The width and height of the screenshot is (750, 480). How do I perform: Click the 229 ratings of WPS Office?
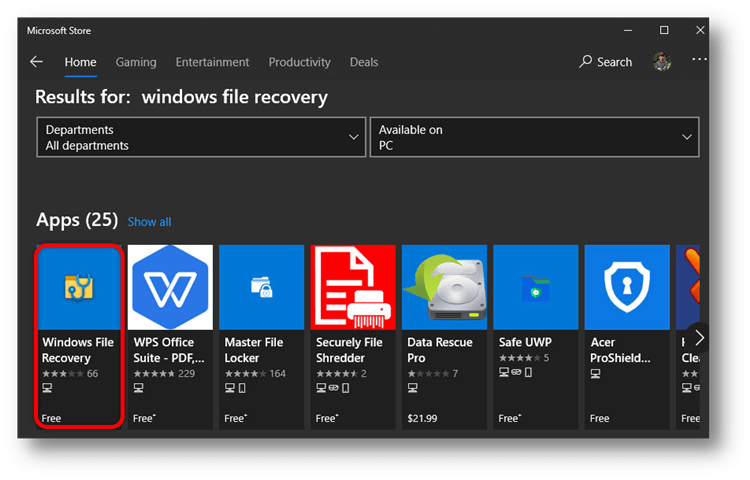pos(187,374)
